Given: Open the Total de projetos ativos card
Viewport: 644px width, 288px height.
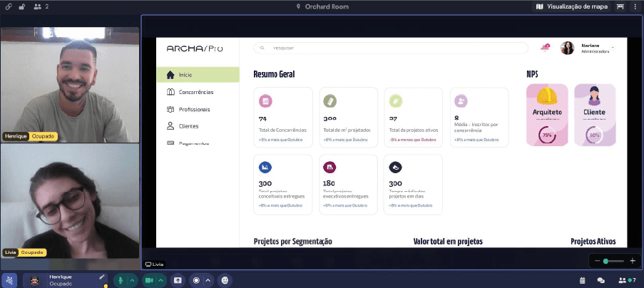Looking at the screenshot, I should (413, 118).
